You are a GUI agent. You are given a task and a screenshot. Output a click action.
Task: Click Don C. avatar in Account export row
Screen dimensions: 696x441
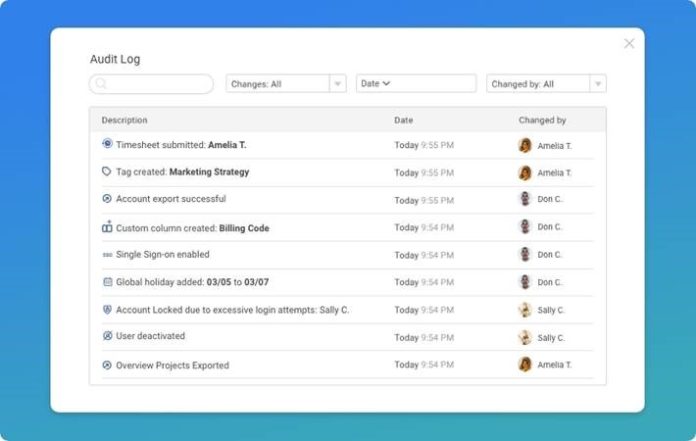coord(525,199)
